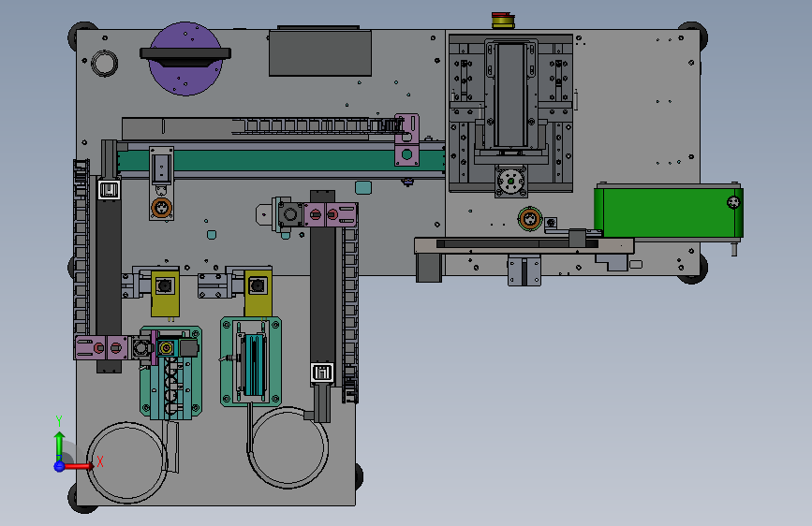Select the white slider block on the right rail
The width and height of the screenshot is (812, 526).
click(322, 373)
